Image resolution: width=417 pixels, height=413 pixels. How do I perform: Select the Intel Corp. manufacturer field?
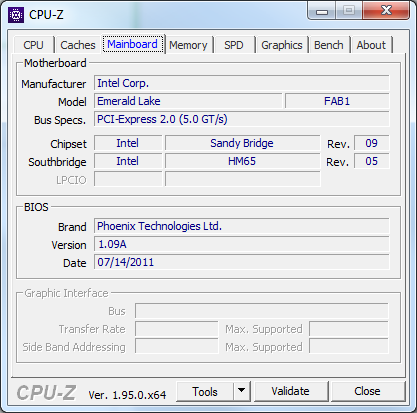coord(242,83)
